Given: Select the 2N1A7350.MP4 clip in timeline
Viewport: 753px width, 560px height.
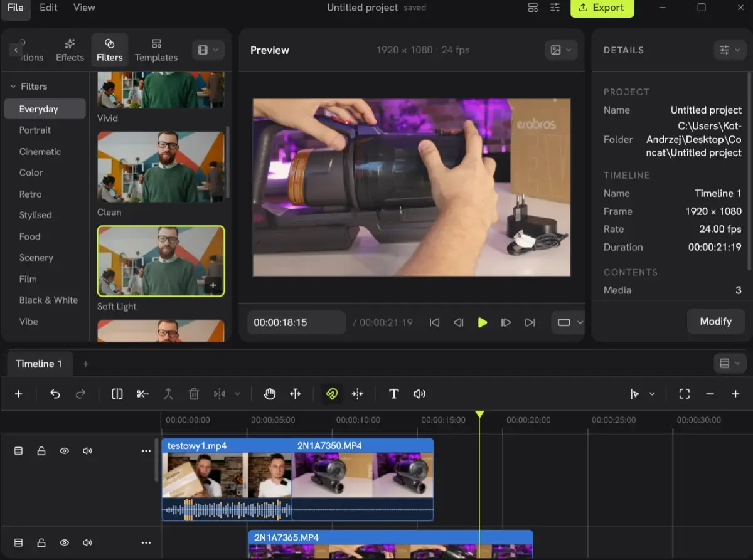Looking at the screenshot, I should 363,479.
